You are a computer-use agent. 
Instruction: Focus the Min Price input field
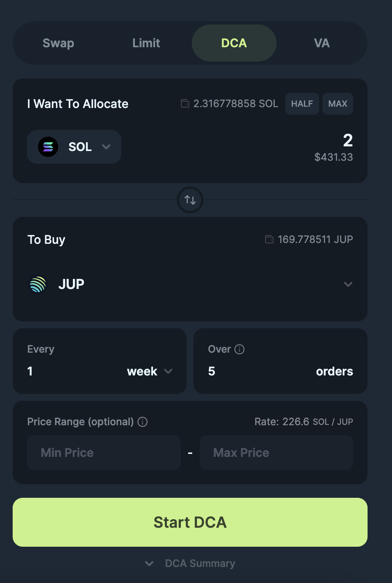point(104,453)
